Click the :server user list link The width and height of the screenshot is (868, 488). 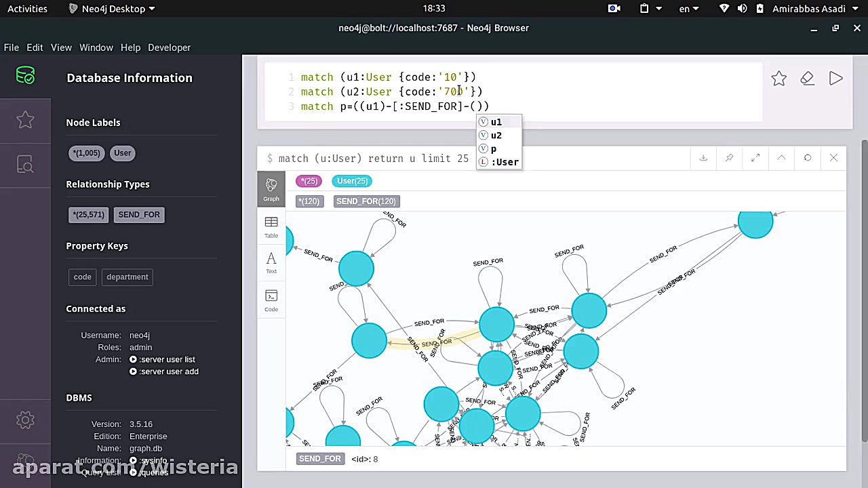pos(166,359)
